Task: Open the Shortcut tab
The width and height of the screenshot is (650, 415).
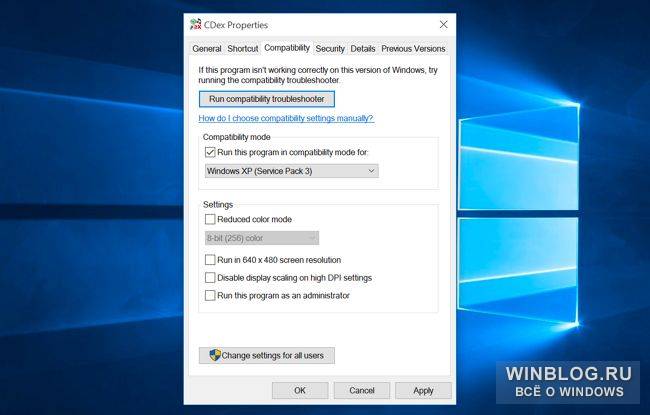Action: [x=243, y=49]
